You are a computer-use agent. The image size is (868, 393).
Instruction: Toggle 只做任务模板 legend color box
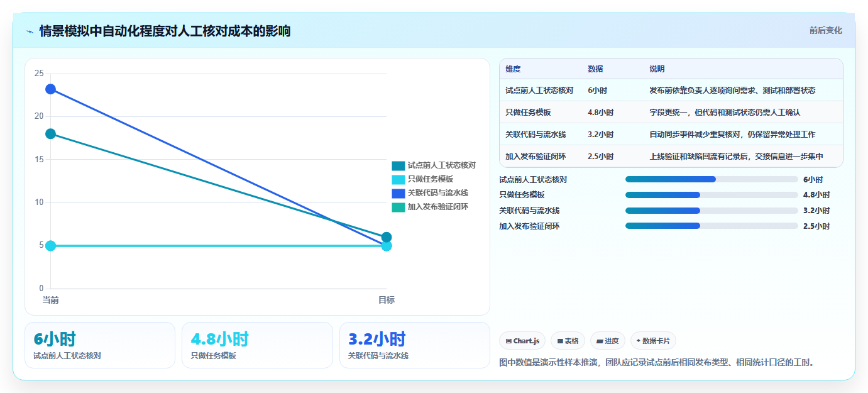point(398,180)
